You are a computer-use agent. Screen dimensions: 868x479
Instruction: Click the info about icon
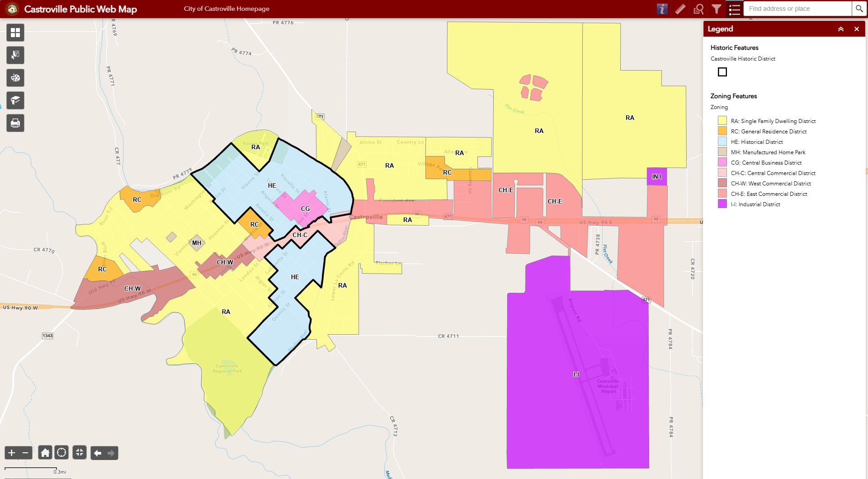(662, 9)
